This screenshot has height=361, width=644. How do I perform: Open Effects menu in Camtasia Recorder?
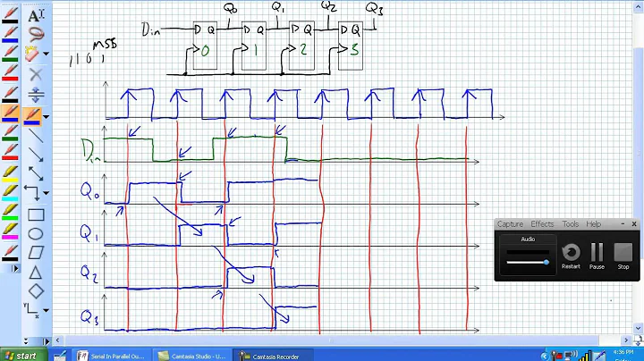click(542, 224)
